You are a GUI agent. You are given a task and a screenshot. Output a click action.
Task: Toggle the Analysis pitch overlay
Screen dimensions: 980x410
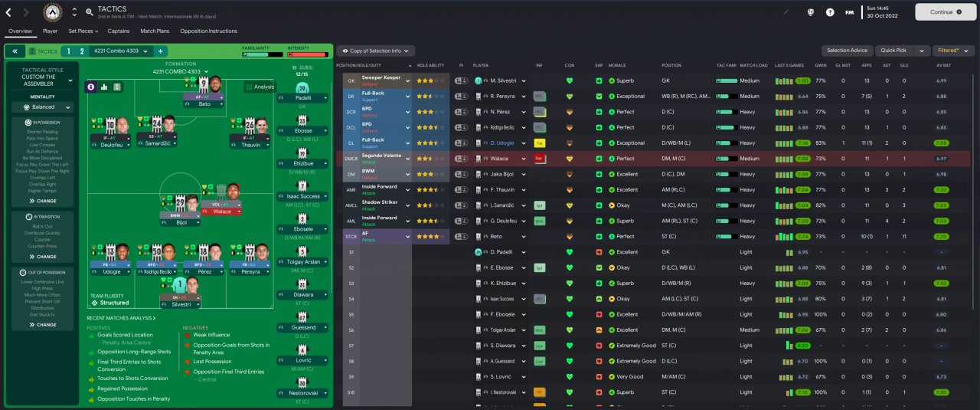(260, 87)
